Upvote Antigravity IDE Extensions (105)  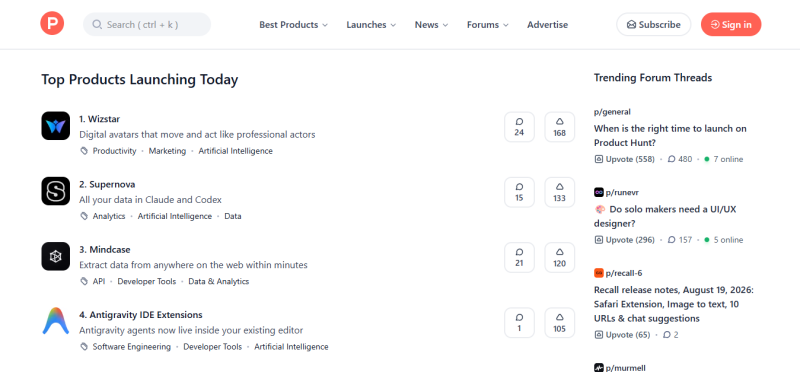click(x=560, y=323)
